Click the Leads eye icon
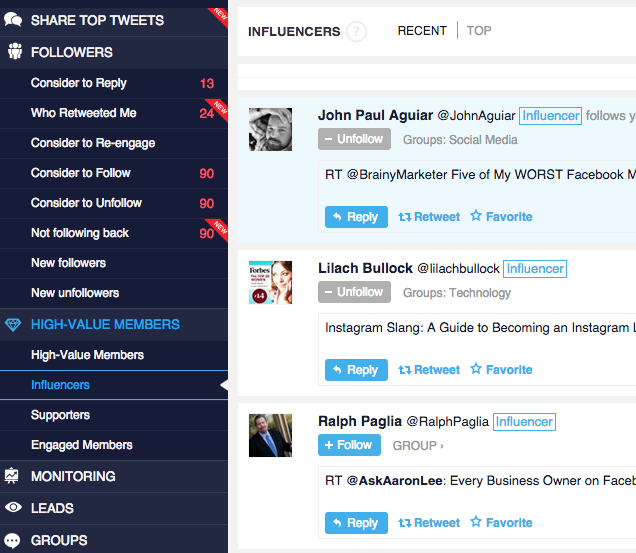The image size is (636, 553). 13,507
